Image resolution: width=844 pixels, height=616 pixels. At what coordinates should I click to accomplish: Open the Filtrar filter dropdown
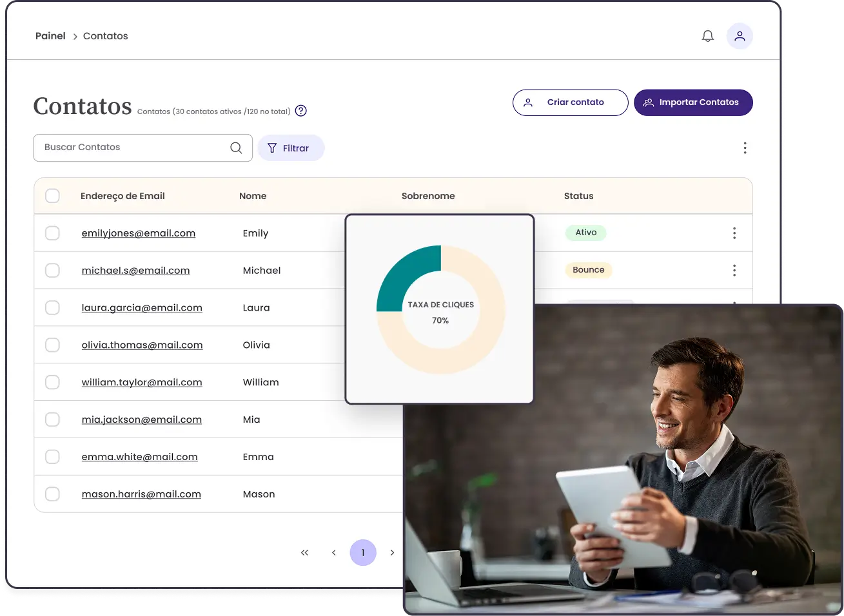(291, 148)
